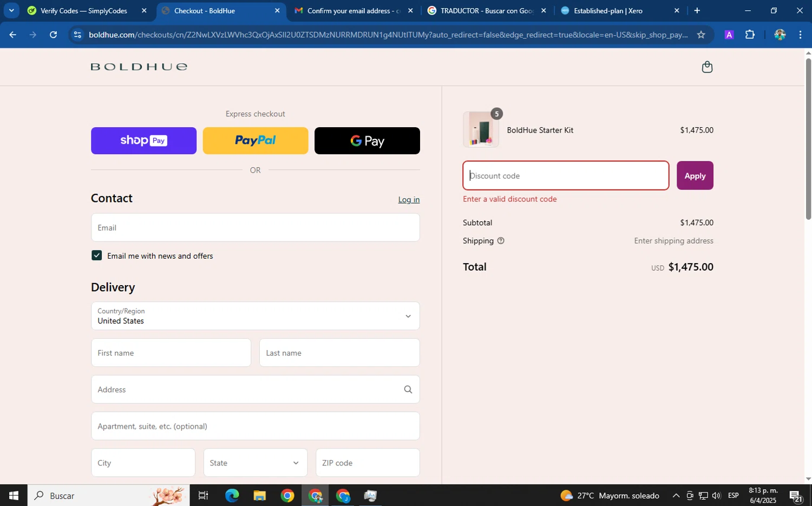This screenshot has height=506, width=812.
Task: Click browser forward arrow
Action: pyautogui.click(x=33, y=35)
